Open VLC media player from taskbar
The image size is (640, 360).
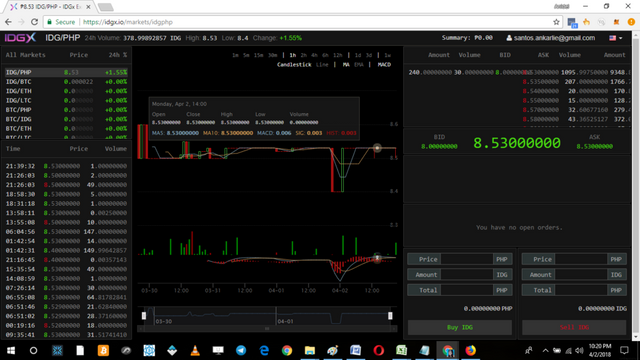195,351
